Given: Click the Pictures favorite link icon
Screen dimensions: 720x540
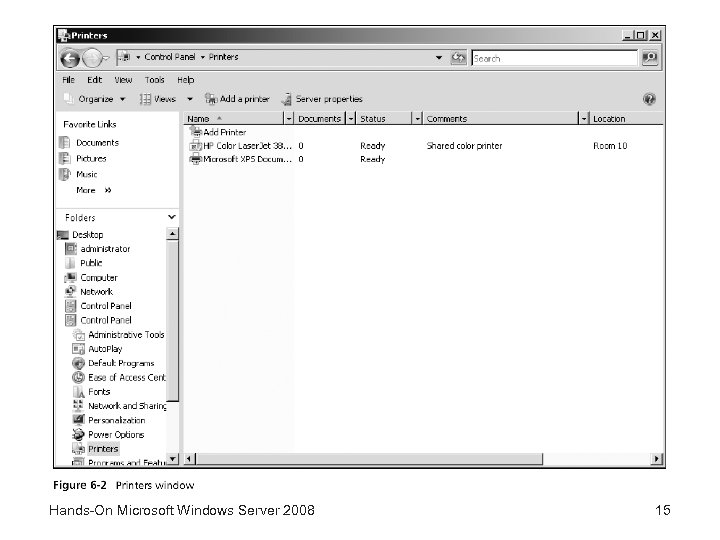Looking at the screenshot, I should [65, 158].
